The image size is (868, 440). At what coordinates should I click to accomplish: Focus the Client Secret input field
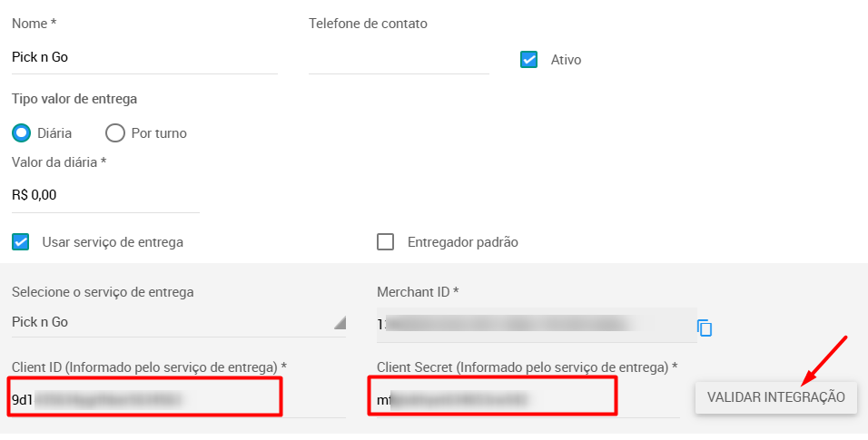pos(528,399)
